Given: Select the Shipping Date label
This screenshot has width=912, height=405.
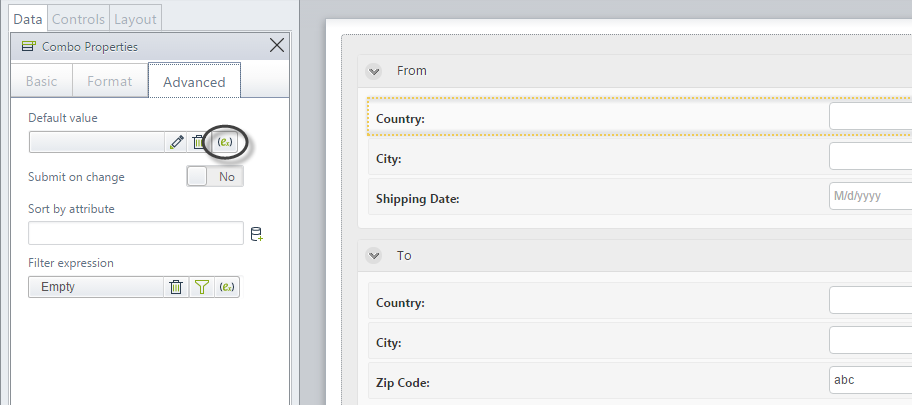Looking at the screenshot, I should (418, 199).
